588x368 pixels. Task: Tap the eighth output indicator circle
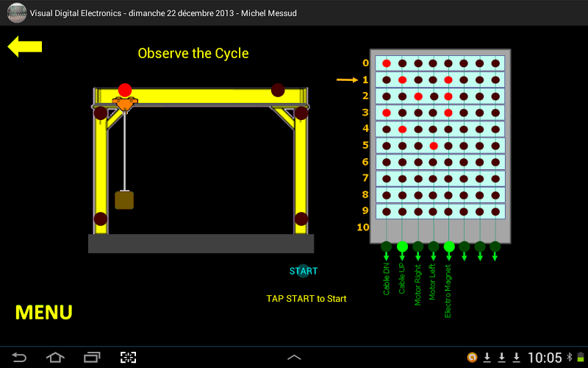495,247
